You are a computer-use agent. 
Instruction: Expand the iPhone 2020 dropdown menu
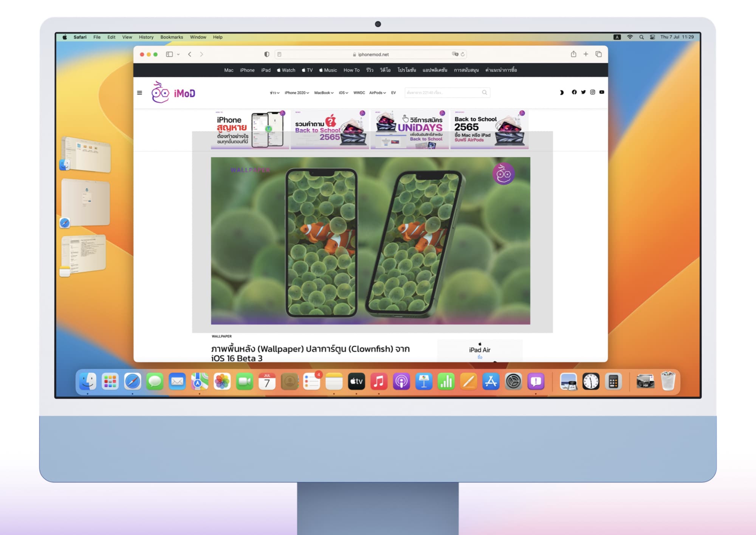297,93
